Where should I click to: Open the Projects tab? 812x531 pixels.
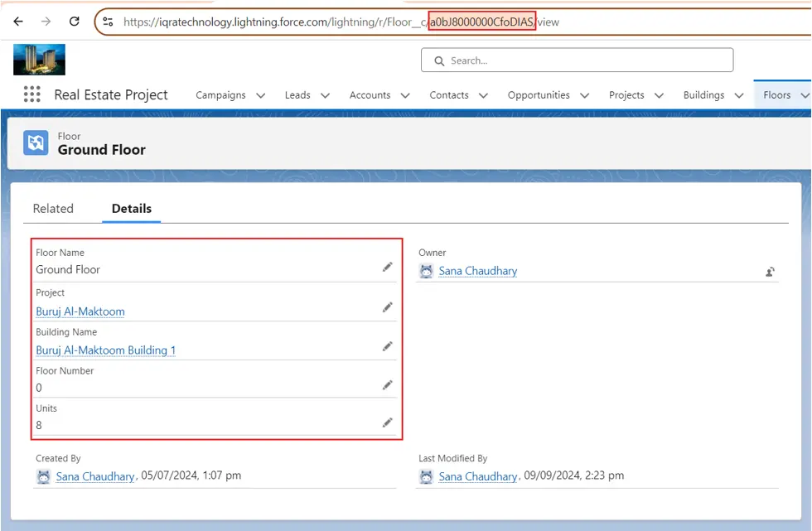coord(626,95)
